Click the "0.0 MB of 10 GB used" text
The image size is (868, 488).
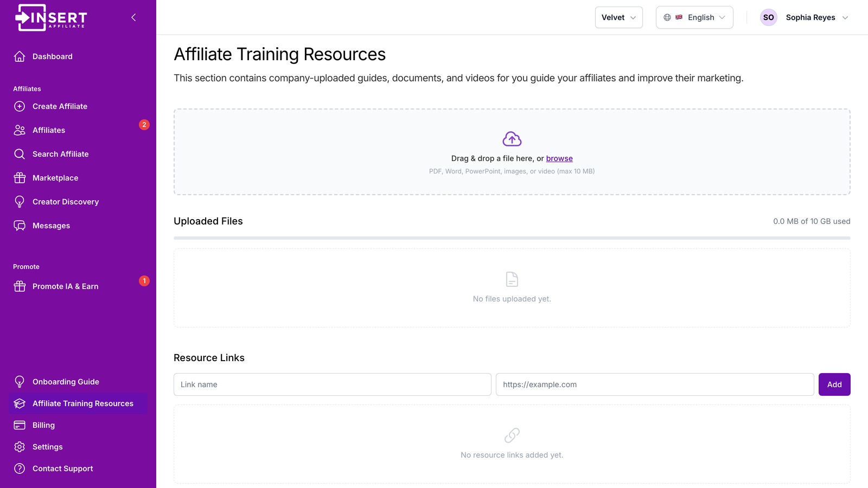[x=812, y=221]
